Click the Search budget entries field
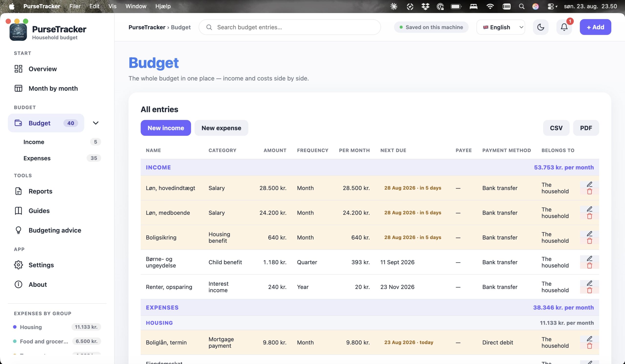This screenshot has width=625, height=364. (x=290, y=27)
